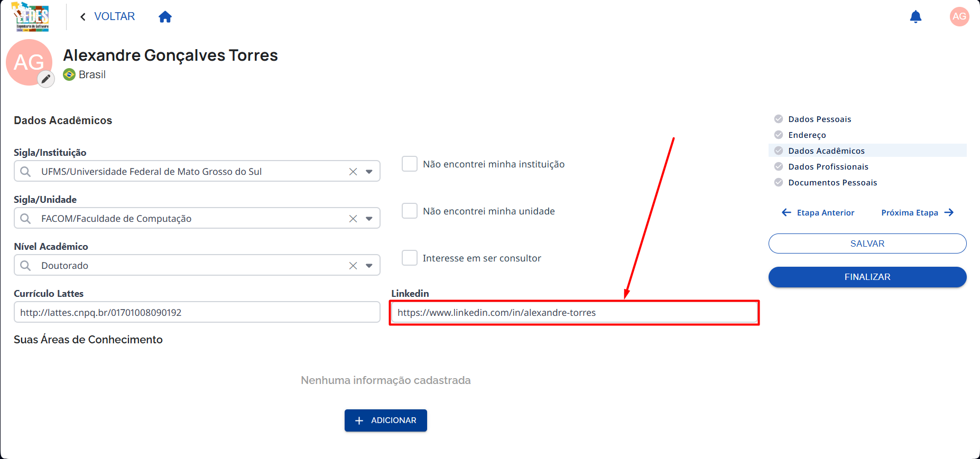Go to Dados Profissionais step

tap(828, 167)
